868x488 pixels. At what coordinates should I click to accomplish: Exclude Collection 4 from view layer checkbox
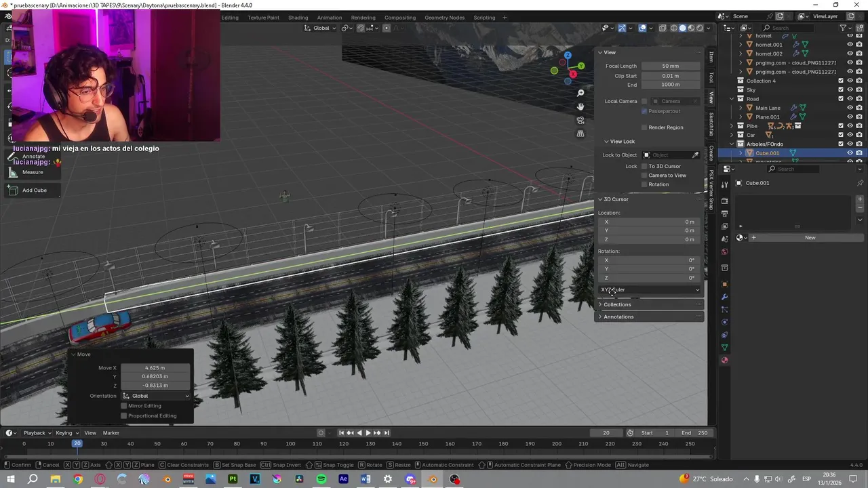pos(841,81)
